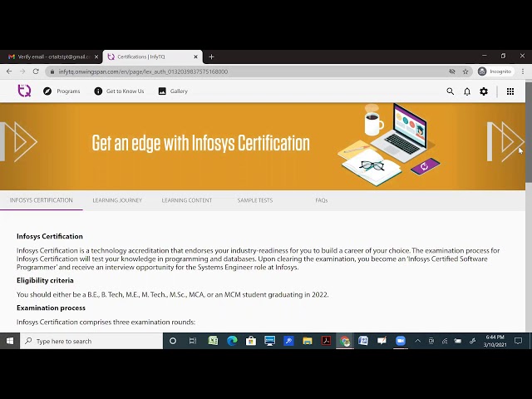
Task: Open the Gallery page
Action: click(x=173, y=91)
